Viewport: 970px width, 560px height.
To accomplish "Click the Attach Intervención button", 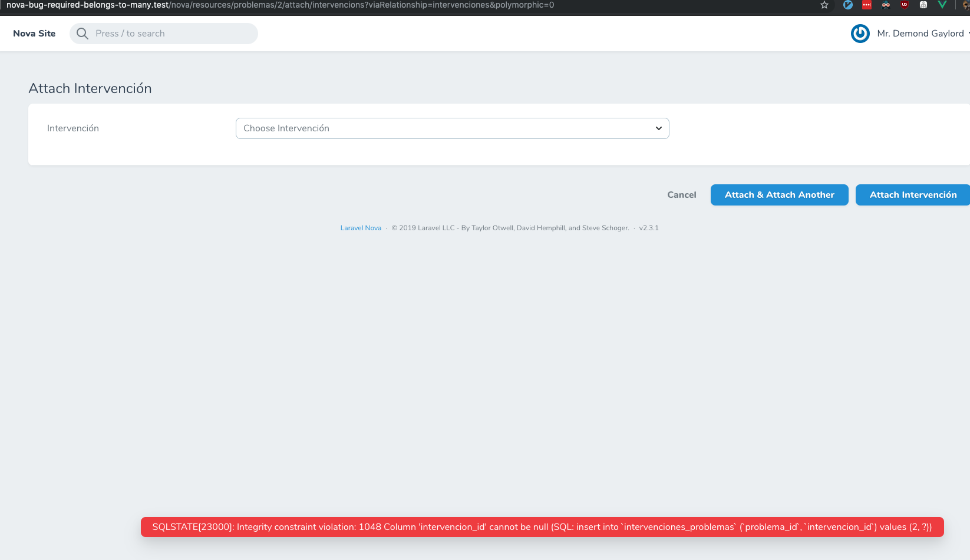I will pyautogui.click(x=912, y=194).
